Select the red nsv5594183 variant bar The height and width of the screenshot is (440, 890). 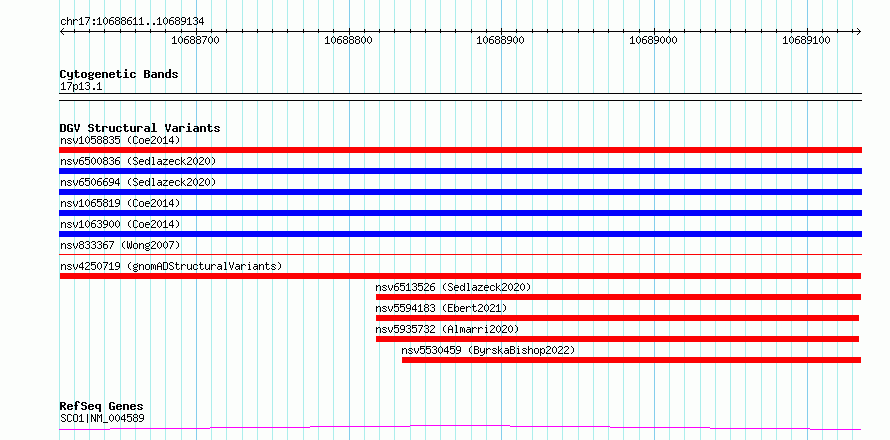(618, 318)
